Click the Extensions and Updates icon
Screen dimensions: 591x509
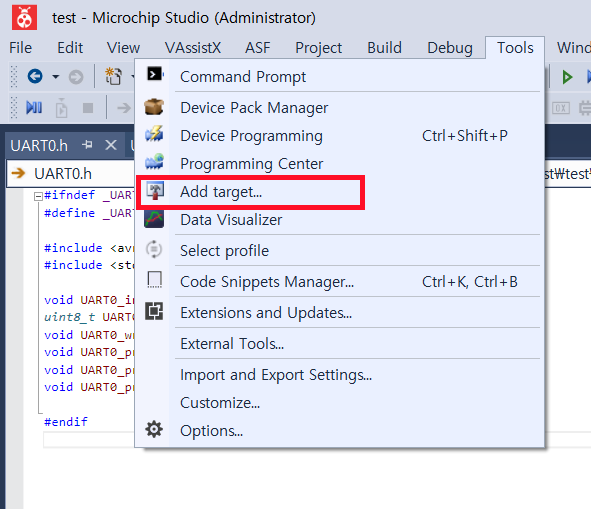tap(154, 311)
